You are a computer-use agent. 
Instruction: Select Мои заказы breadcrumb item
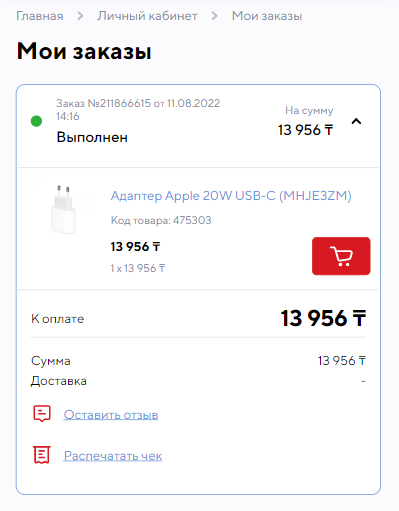tap(267, 16)
